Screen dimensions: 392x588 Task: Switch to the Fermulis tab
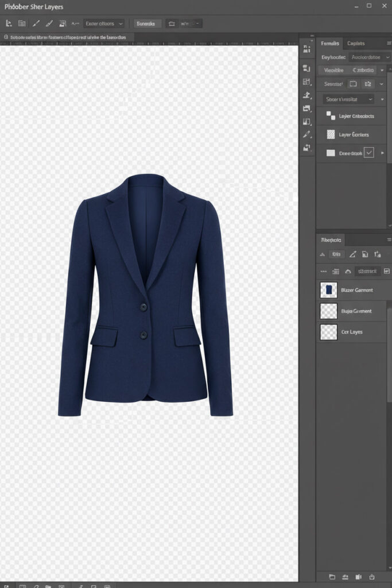pyautogui.click(x=330, y=43)
